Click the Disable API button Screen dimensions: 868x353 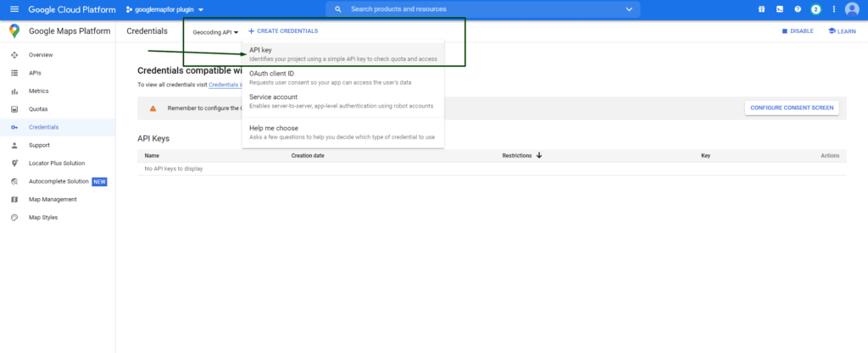click(x=797, y=31)
